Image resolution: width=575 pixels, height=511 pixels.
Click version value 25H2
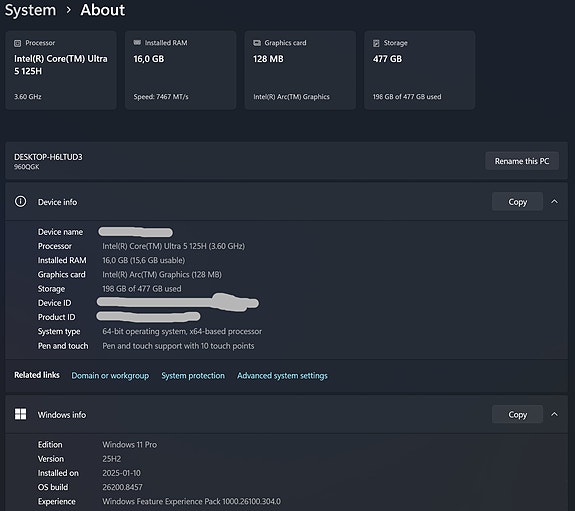pyautogui.click(x=111, y=459)
